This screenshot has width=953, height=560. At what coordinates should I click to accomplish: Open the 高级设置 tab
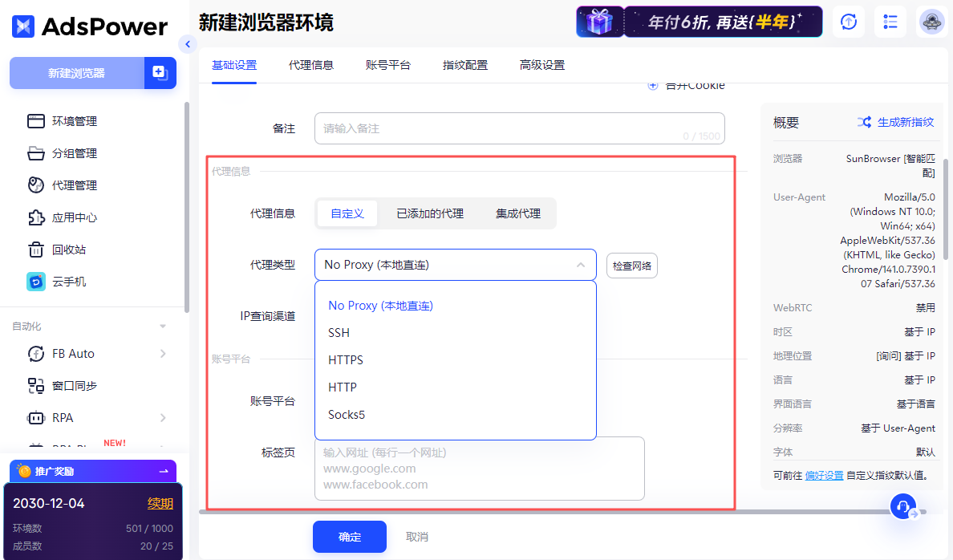click(x=541, y=65)
